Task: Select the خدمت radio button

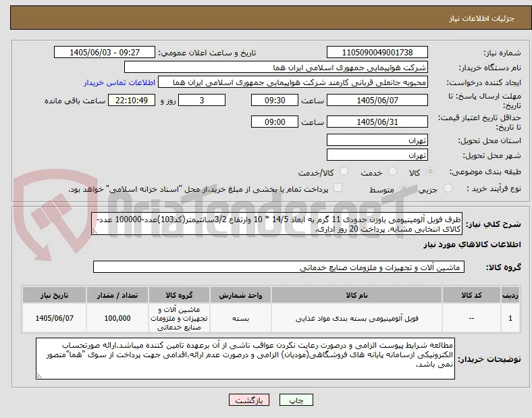Action: pyautogui.click(x=392, y=172)
